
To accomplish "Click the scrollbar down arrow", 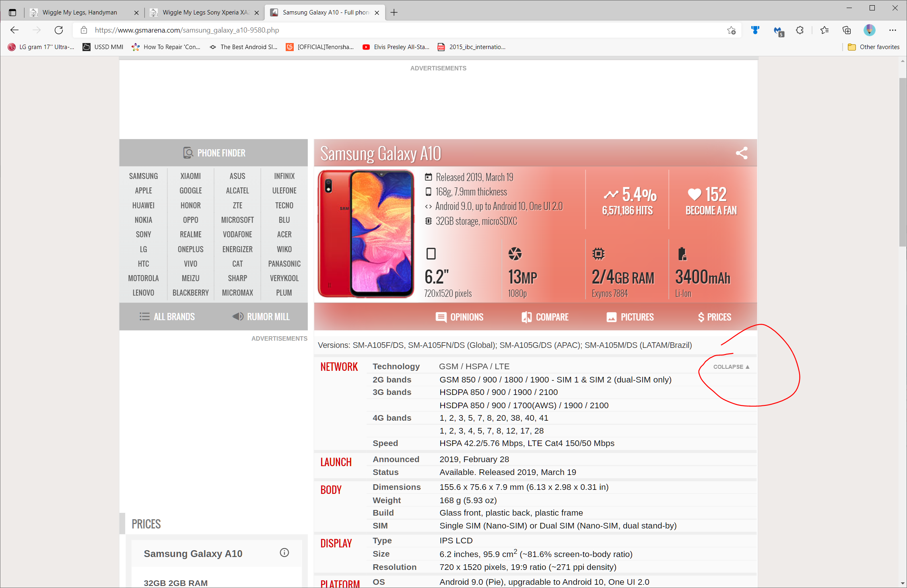I will click(x=903, y=583).
